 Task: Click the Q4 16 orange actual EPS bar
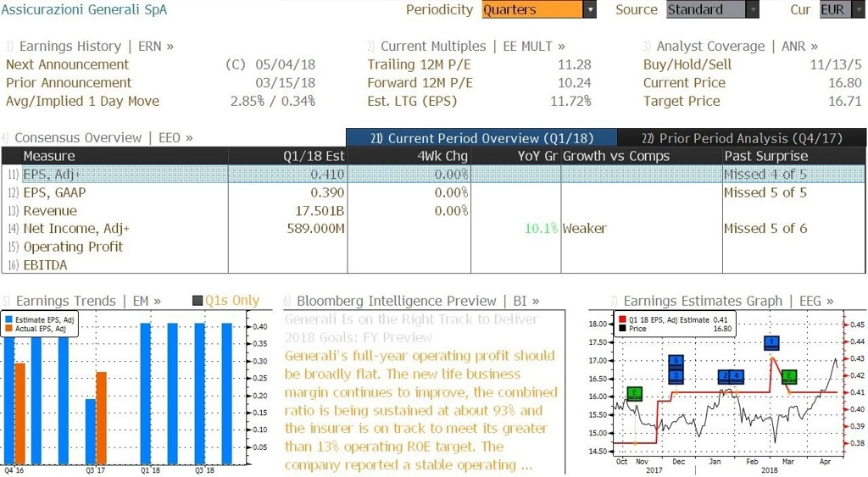click(19, 413)
